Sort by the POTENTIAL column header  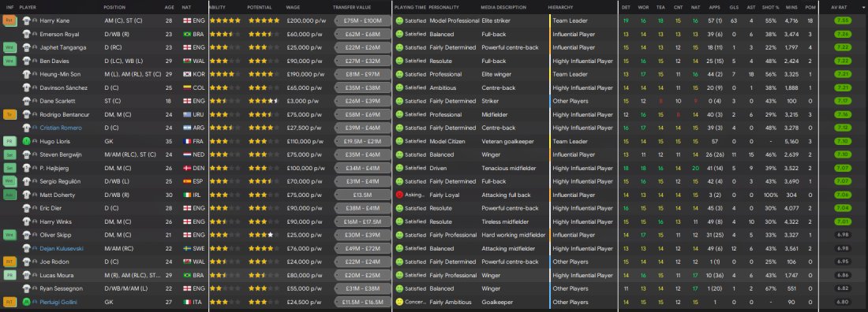(x=260, y=7)
